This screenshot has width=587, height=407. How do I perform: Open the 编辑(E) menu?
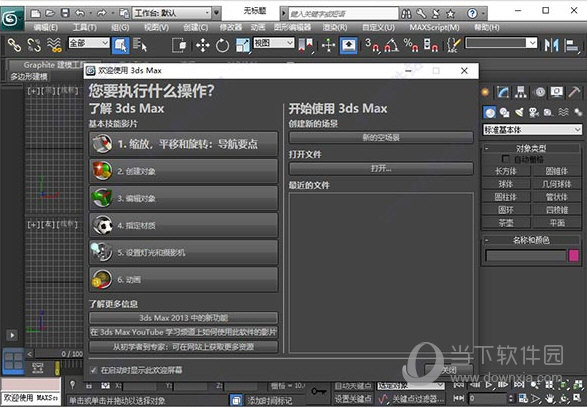(46, 27)
